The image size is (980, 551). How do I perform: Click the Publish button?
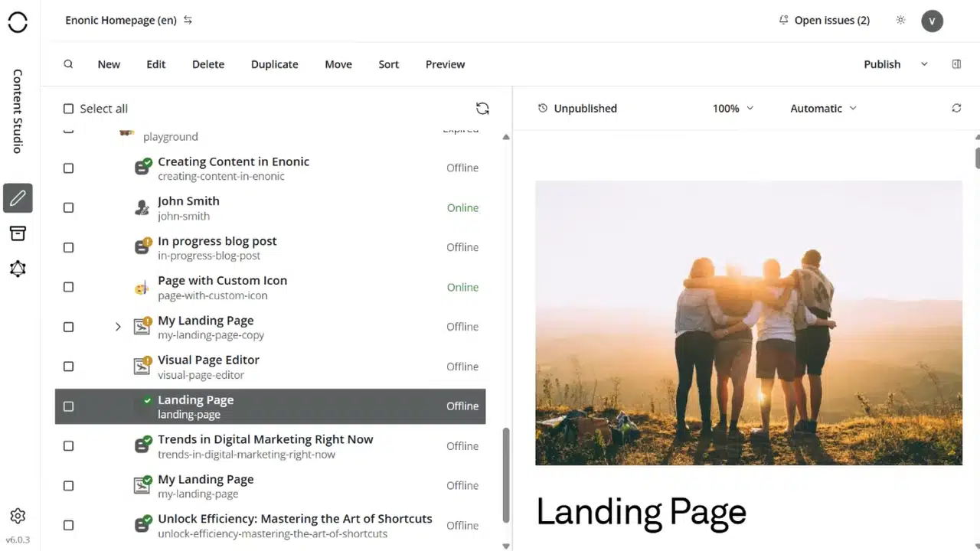click(882, 64)
